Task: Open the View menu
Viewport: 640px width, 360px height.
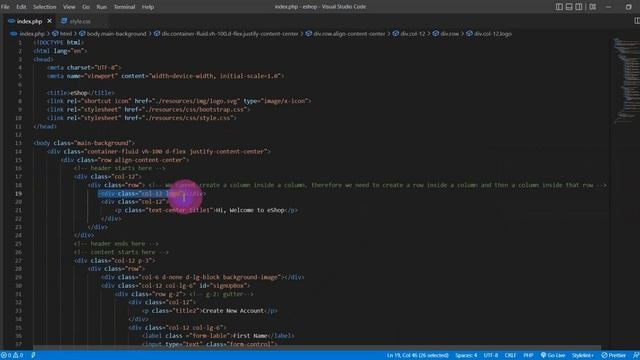Action: 69,7
